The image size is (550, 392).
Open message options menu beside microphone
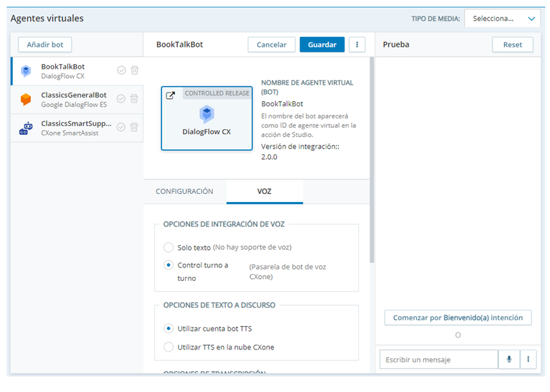(x=528, y=359)
